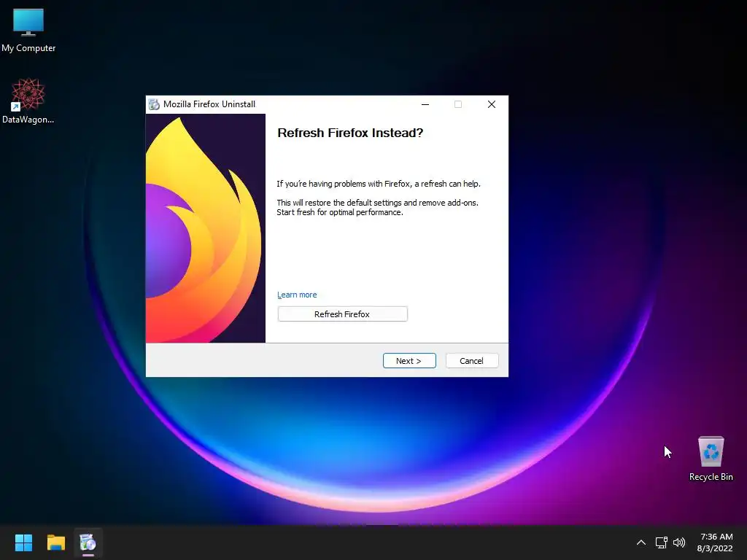Screen dimensions: 747x560
Task: Click the text 'If you're having problems with Firefox'
Action: tap(344, 184)
